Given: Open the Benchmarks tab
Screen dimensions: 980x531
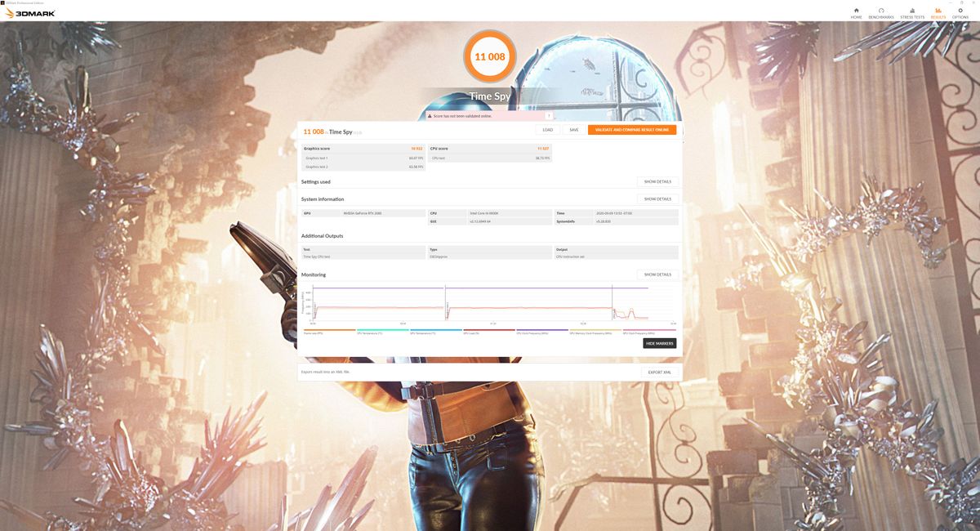Looking at the screenshot, I should point(881,13).
